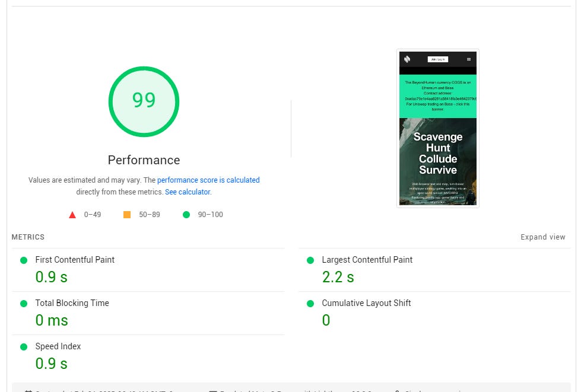Click the 'METRICS' section heading

click(x=28, y=237)
